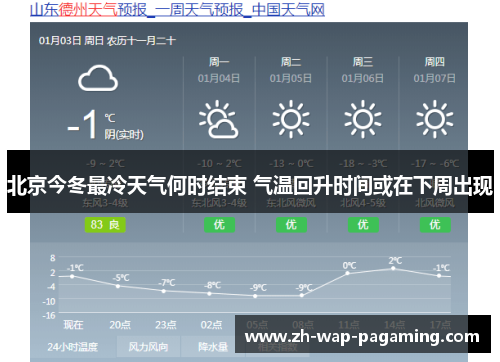Viewport: 500px width, 362px height.
Task: Click the 北京今冬最冷天气 headline banner
Action: point(250,182)
